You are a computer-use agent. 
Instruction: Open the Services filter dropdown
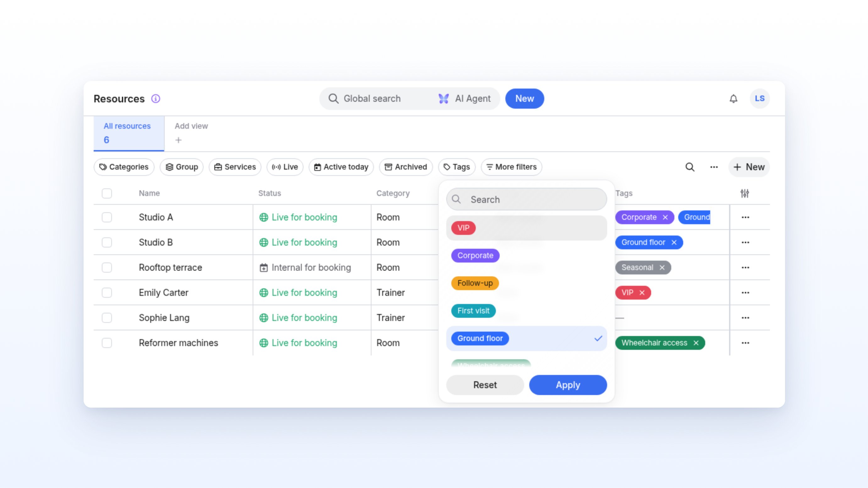coord(235,167)
